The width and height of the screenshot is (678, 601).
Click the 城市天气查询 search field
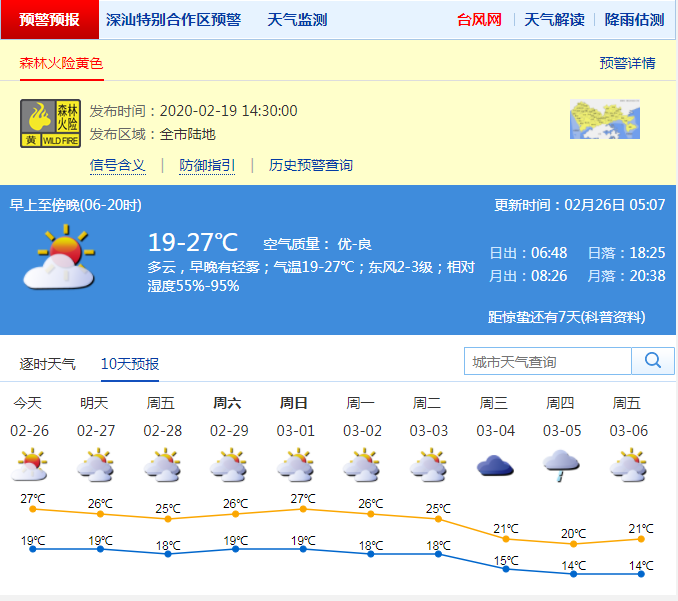[548, 361]
